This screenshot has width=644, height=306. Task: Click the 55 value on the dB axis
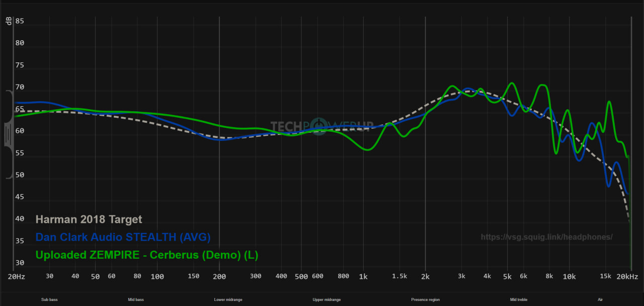[20, 153]
